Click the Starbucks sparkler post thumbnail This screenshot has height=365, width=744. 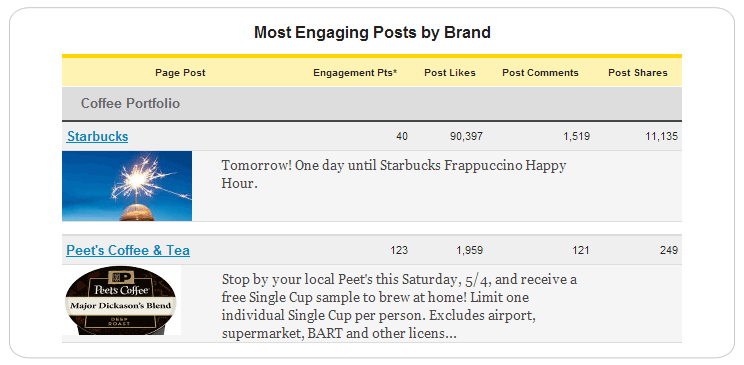tap(127, 186)
